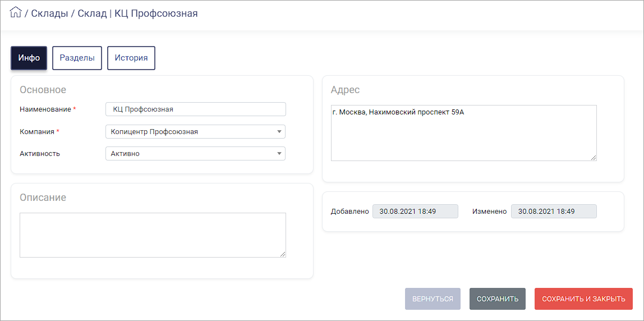644x321 pixels.
Task: Click the Вернуться button
Action: (x=433, y=299)
